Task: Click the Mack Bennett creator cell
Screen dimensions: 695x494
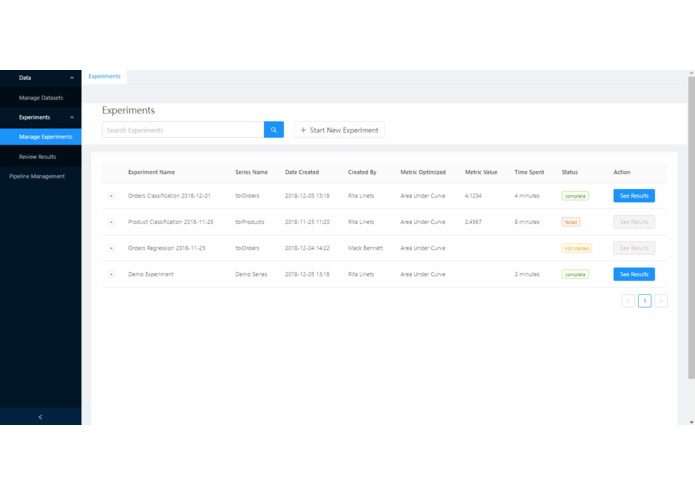Action: 365,248
